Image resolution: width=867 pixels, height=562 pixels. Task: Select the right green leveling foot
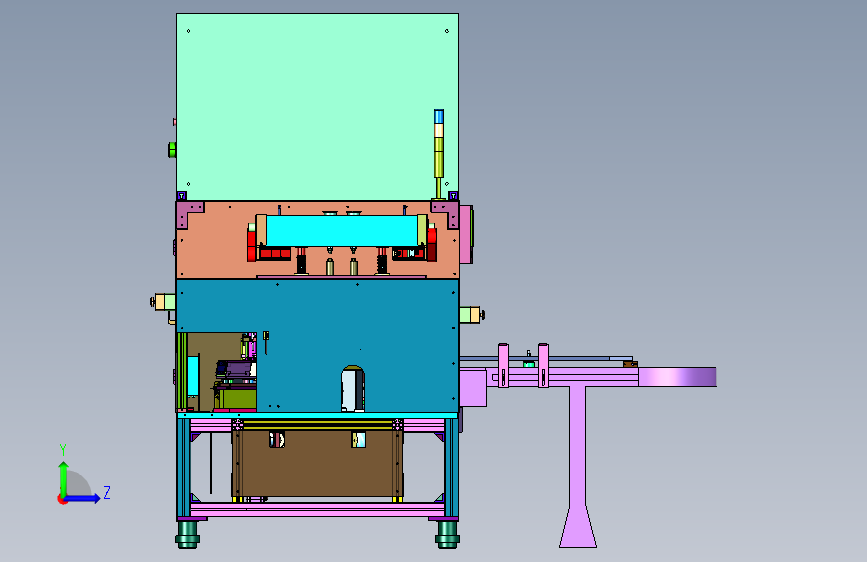447,534
